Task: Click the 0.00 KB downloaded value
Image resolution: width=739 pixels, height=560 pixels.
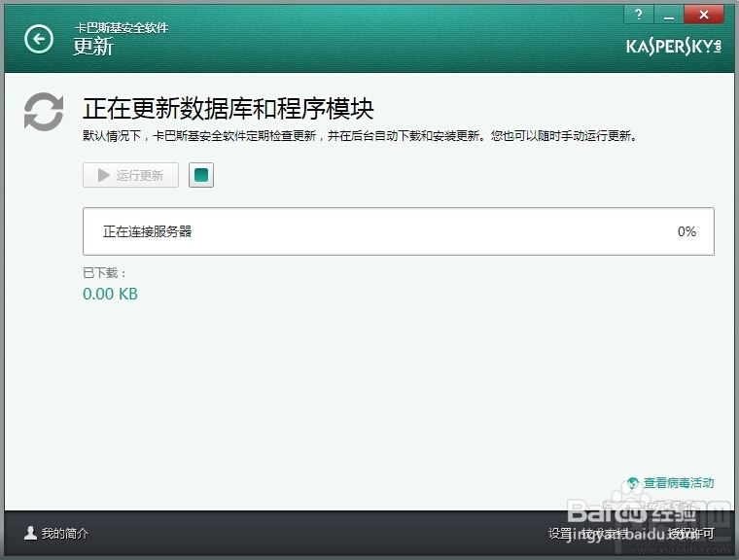Action: 110,294
